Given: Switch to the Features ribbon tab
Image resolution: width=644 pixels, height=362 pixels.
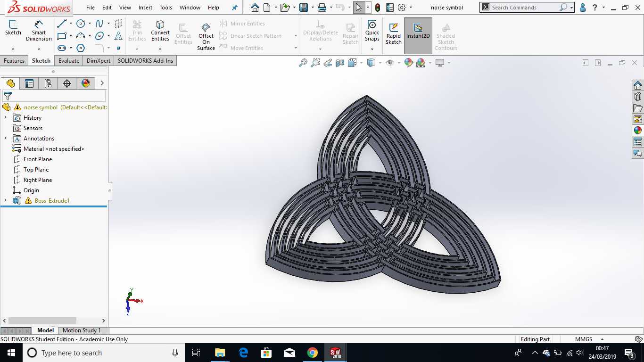Looking at the screenshot, I should point(14,61).
